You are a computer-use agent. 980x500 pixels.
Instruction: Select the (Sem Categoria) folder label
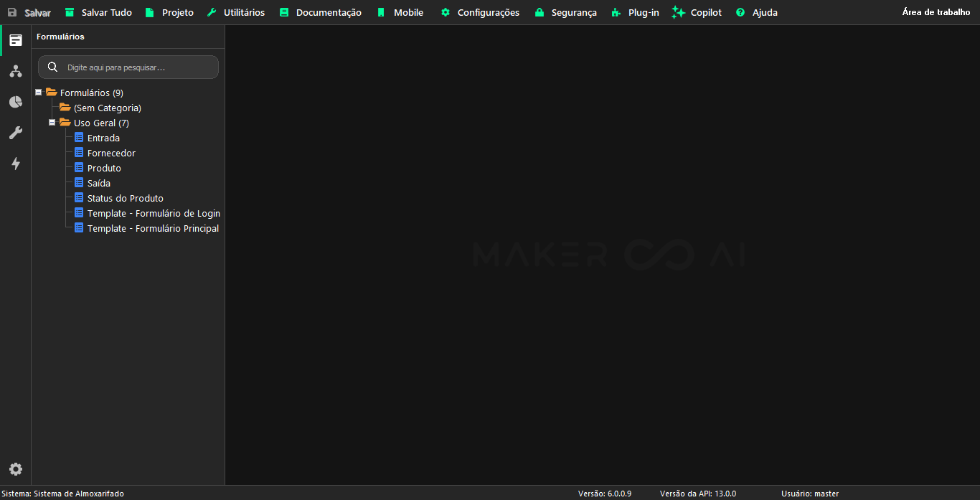(108, 108)
